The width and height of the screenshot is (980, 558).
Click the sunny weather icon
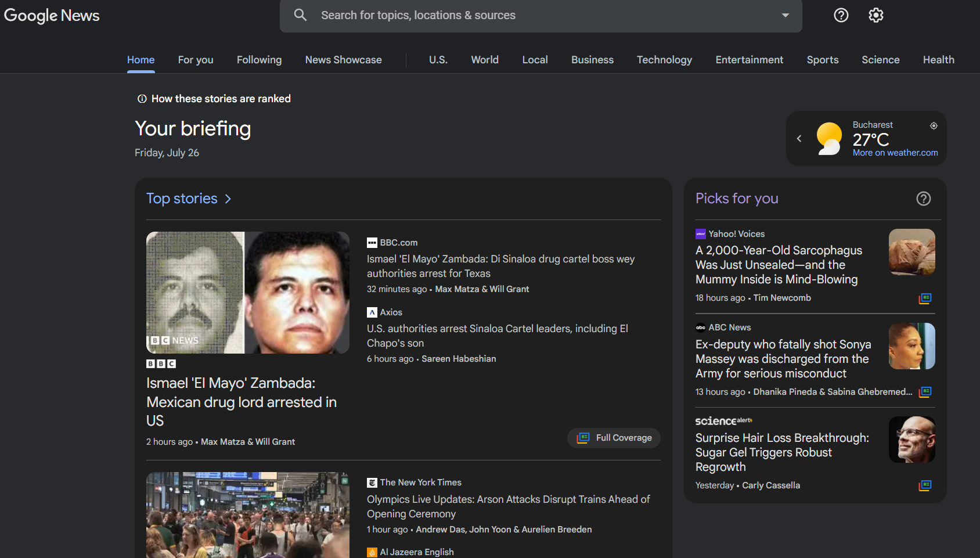pyautogui.click(x=829, y=139)
